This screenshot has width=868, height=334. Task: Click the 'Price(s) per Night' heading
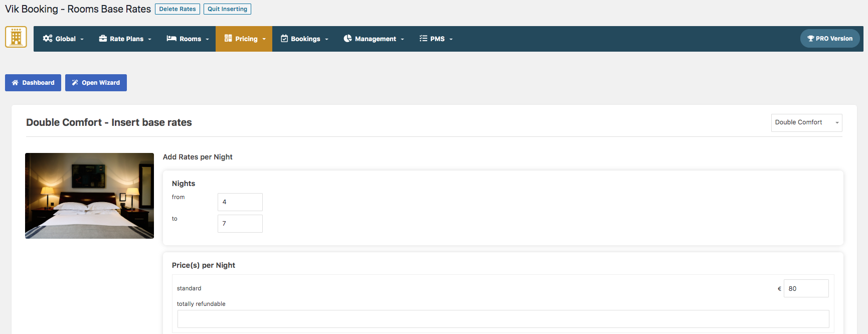(204, 265)
